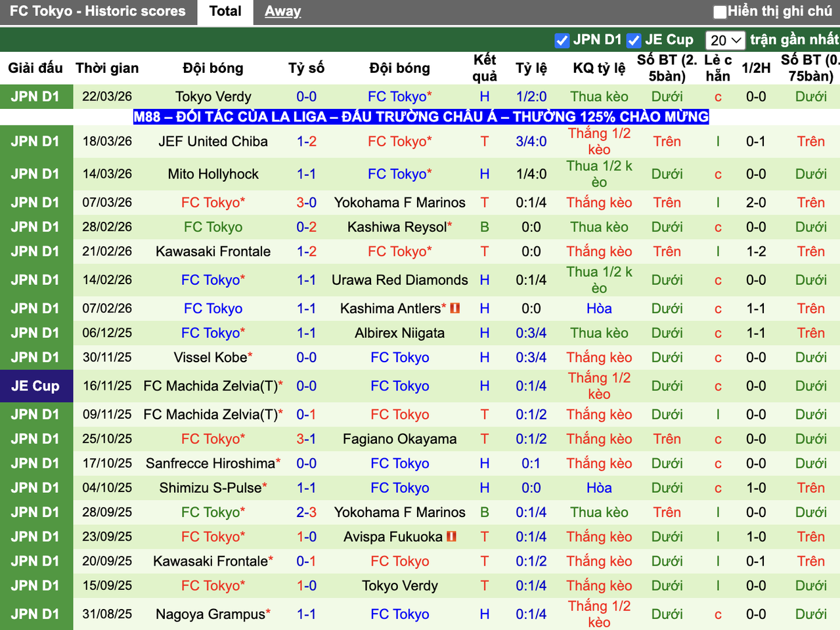Click the date 16/11/25
840x630 pixels.
click(107, 386)
